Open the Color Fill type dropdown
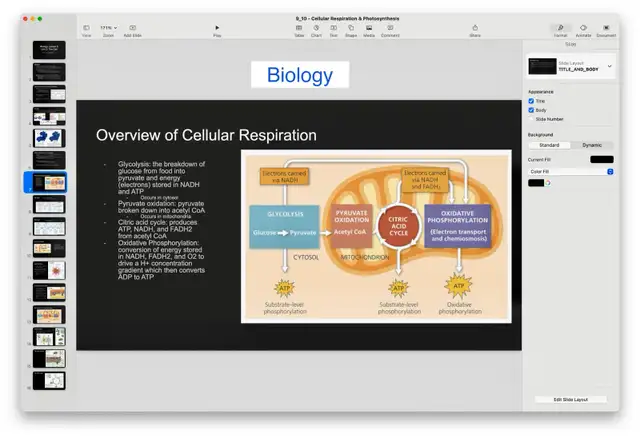640x438 pixels. (x=571, y=172)
